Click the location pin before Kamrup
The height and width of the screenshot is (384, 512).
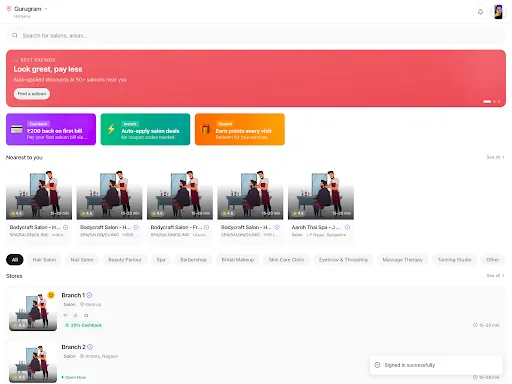[82, 304]
